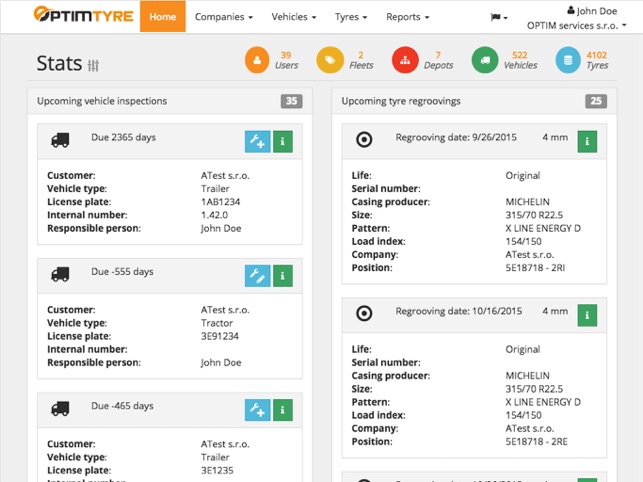The width and height of the screenshot is (643, 482).
Task: Click truck icon on Due -555 days card
Action: click(60, 274)
